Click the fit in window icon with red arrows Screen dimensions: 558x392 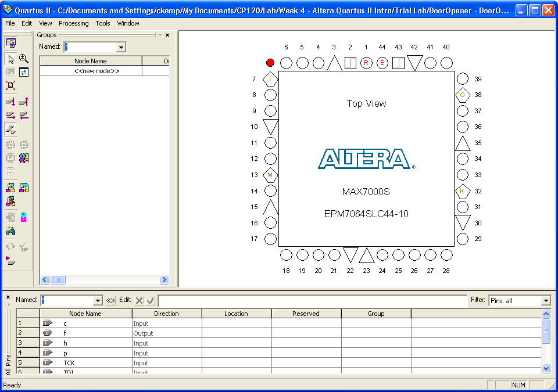click(x=10, y=85)
